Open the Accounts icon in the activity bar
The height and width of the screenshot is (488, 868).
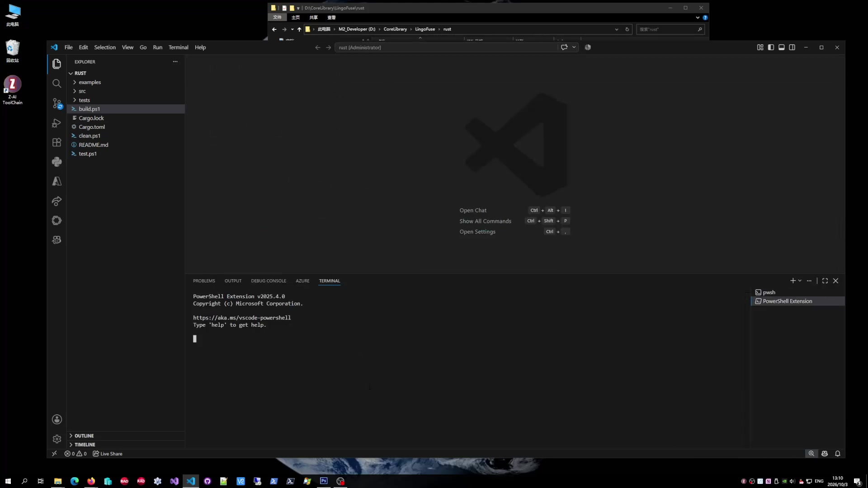[57, 419]
